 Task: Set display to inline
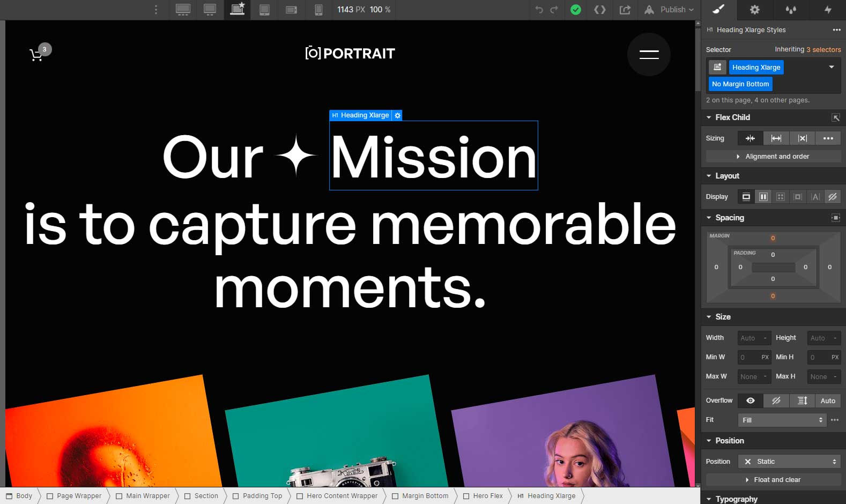[815, 197]
